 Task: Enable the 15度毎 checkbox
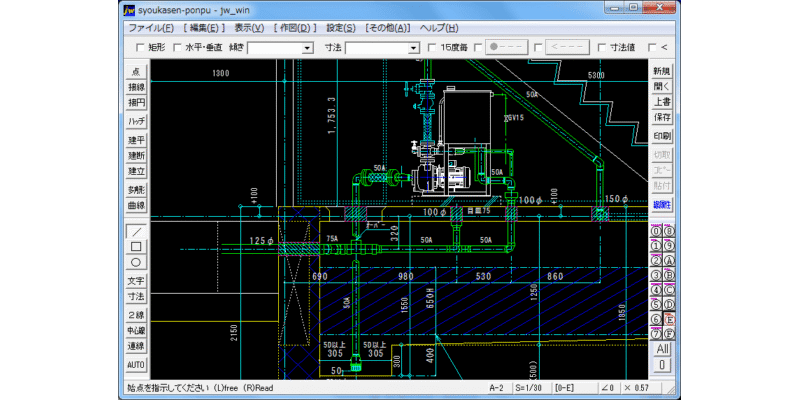tap(432, 47)
